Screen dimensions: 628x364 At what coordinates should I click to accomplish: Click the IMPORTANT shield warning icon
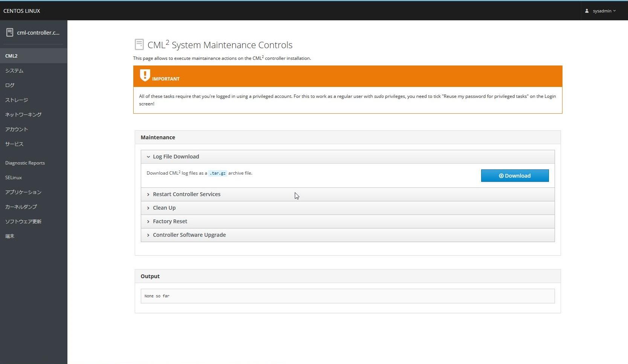tap(145, 75)
